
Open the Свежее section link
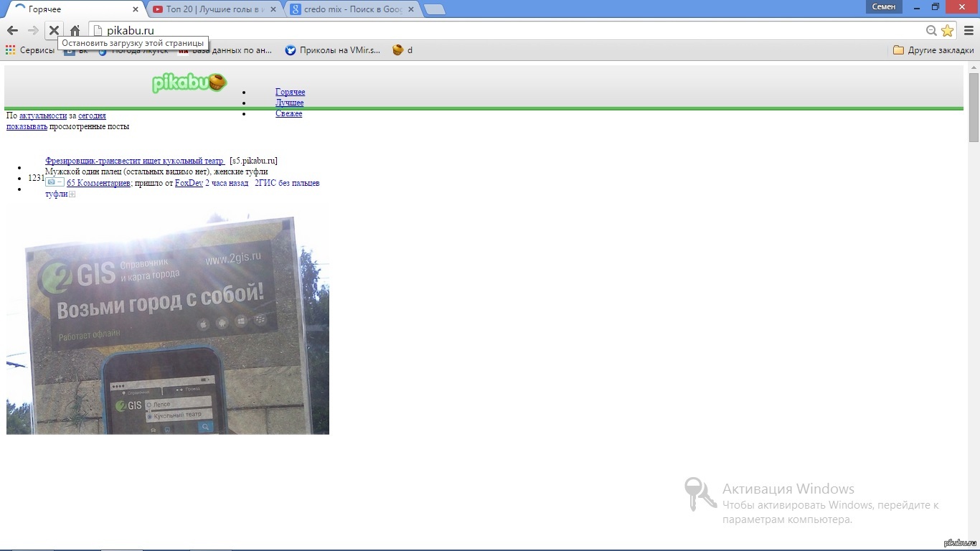click(x=289, y=113)
